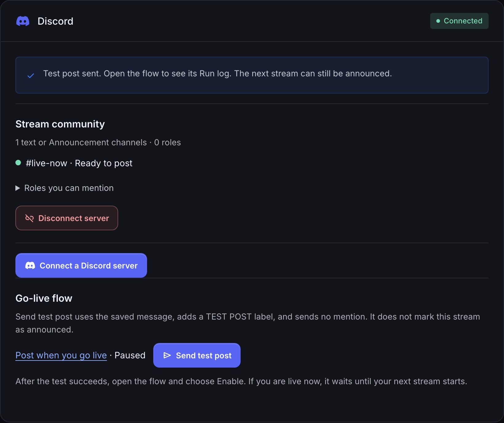Expand the Roles you can mention triangle
Screen dimensions: 504x423
click(18, 188)
